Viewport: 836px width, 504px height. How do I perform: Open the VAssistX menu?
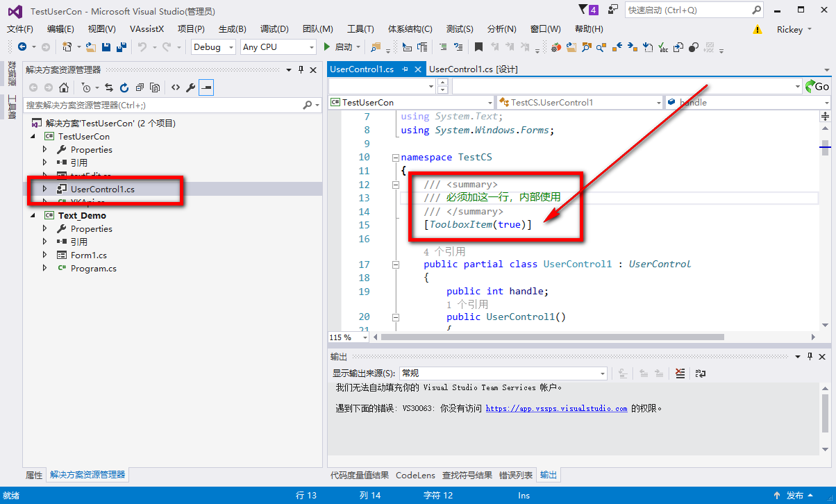[147, 29]
